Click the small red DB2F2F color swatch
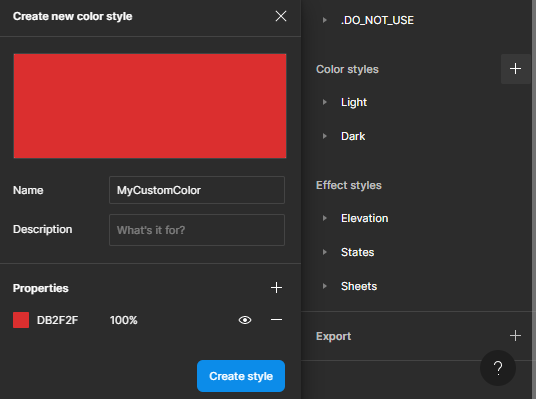Viewport: 536px width, 399px height. click(21, 320)
